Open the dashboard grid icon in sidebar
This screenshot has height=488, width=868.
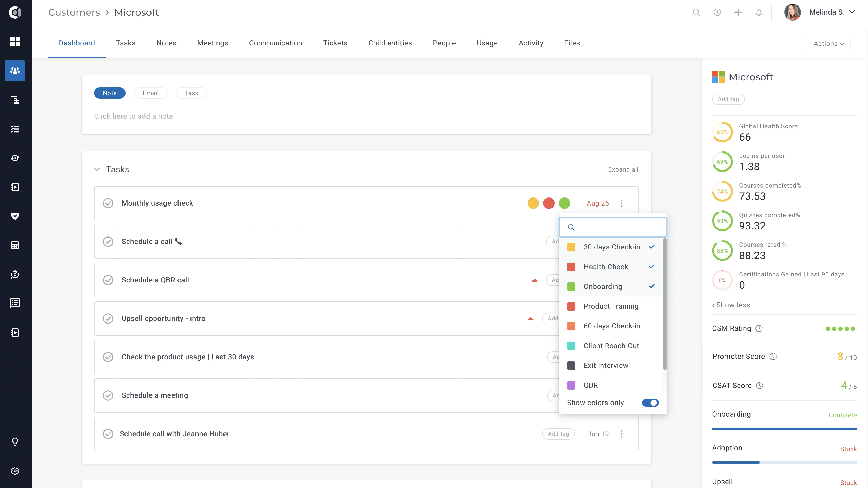point(15,42)
